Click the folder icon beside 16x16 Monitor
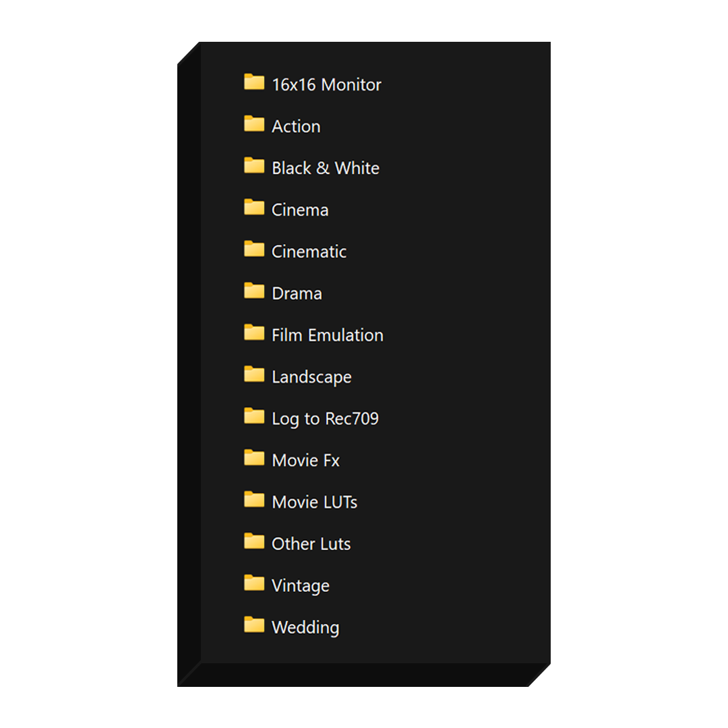The height and width of the screenshot is (728, 728). [254, 82]
